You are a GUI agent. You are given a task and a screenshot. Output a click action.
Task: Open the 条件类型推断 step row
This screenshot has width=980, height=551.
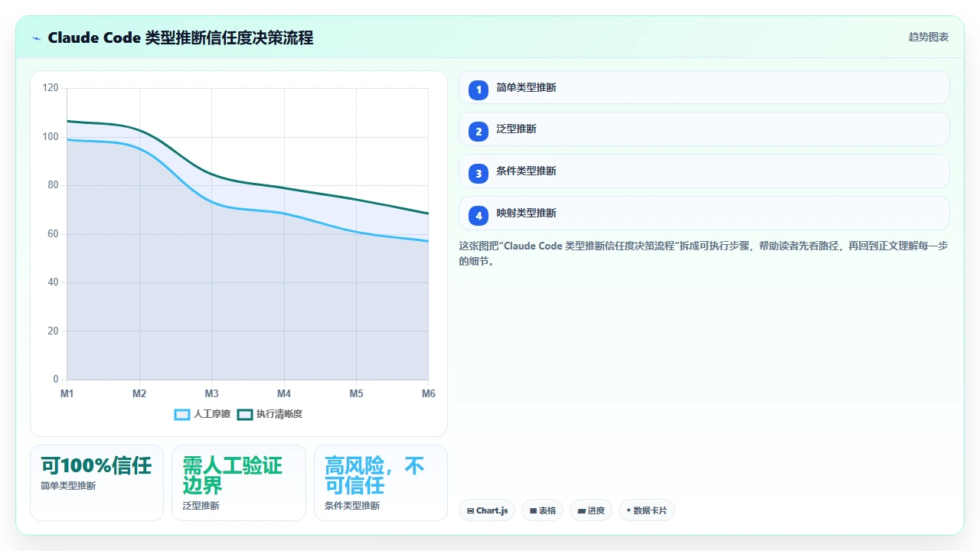click(x=704, y=171)
